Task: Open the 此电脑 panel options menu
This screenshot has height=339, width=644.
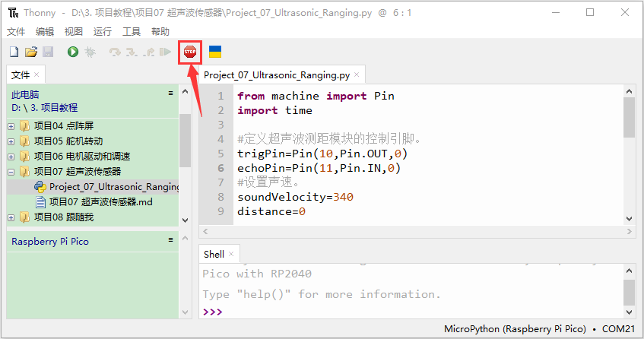Action: click(x=170, y=93)
